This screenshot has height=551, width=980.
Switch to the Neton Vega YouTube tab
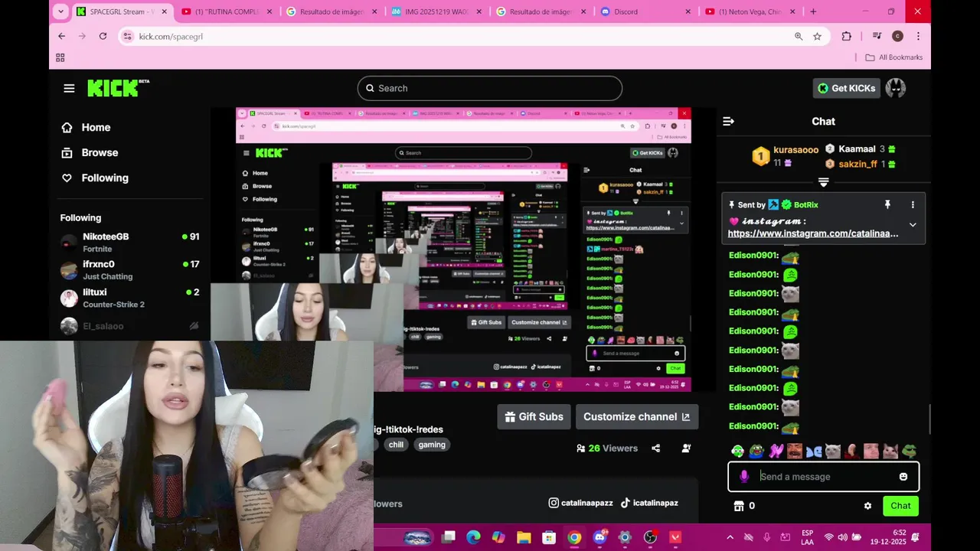coord(751,11)
